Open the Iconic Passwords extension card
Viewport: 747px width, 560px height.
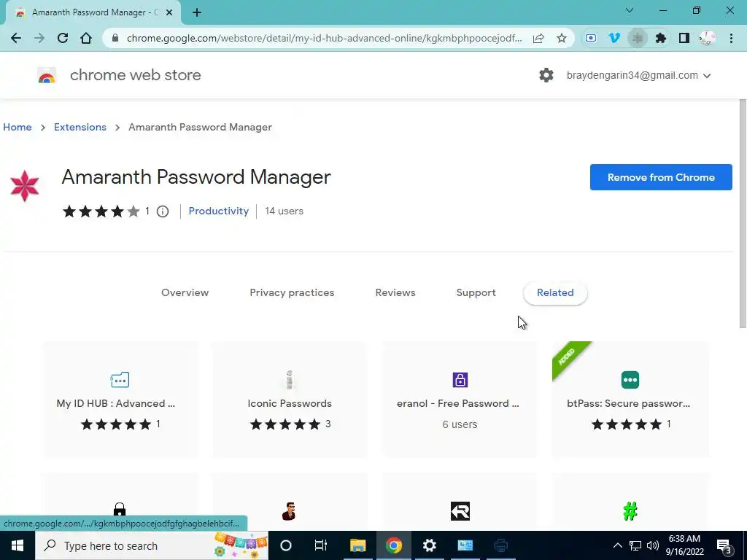290,399
